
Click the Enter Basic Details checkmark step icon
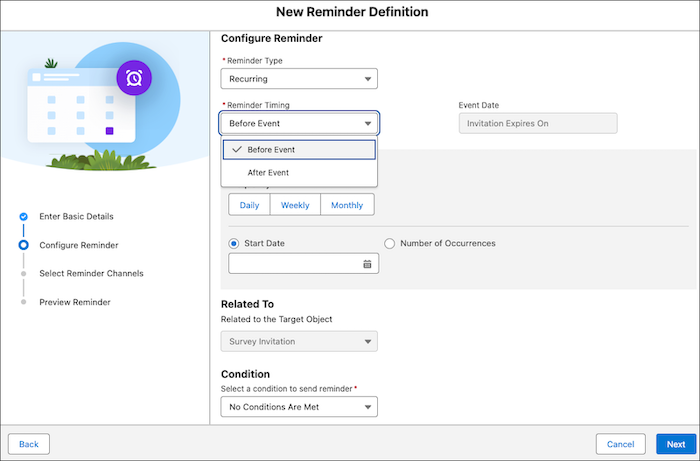(x=23, y=216)
